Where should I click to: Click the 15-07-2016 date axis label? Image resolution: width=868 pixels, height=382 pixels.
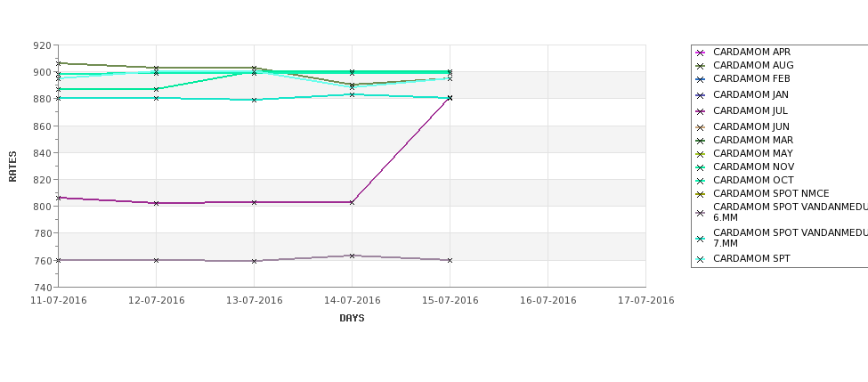[450, 301]
